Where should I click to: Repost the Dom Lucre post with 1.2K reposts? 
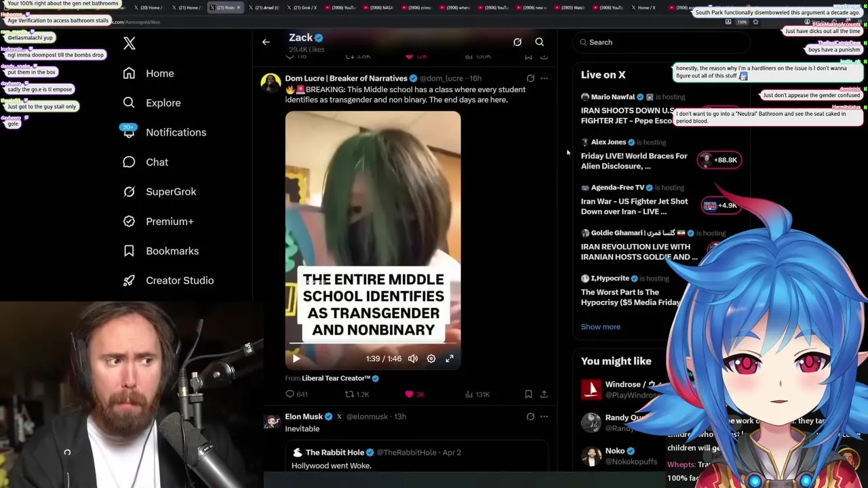(x=357, y=394)
